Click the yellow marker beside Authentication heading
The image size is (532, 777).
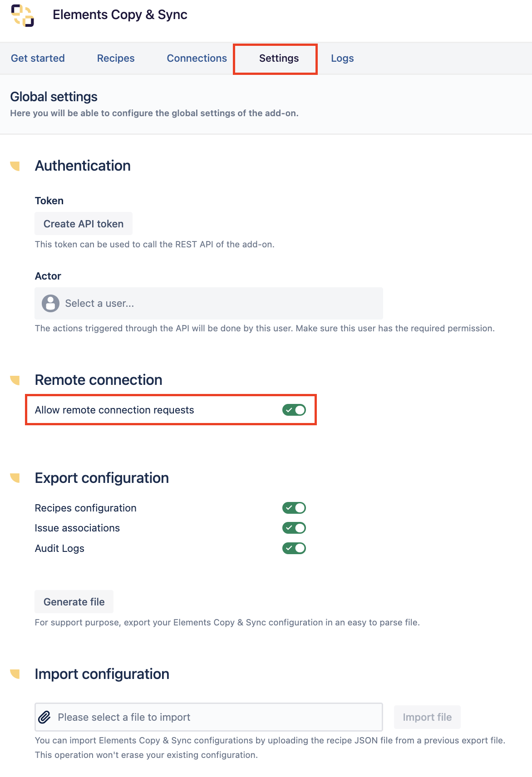pos(15,166)
